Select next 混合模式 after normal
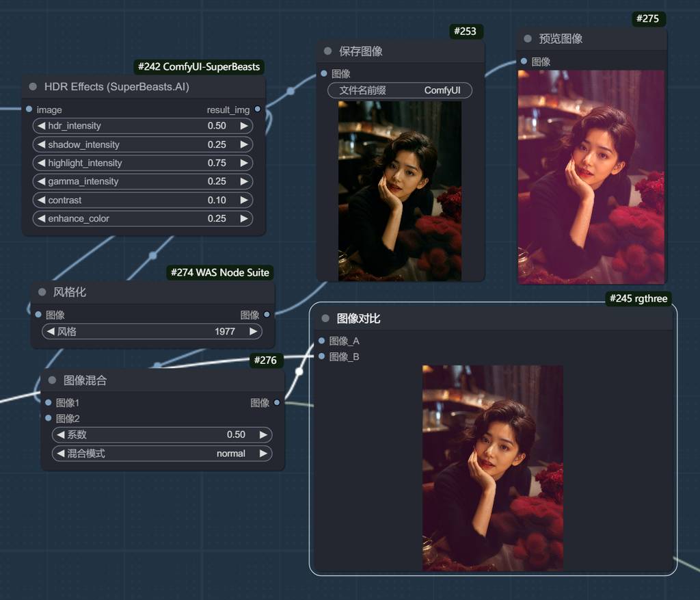This screenshot has height=600, width=700. tap(263, 454)
